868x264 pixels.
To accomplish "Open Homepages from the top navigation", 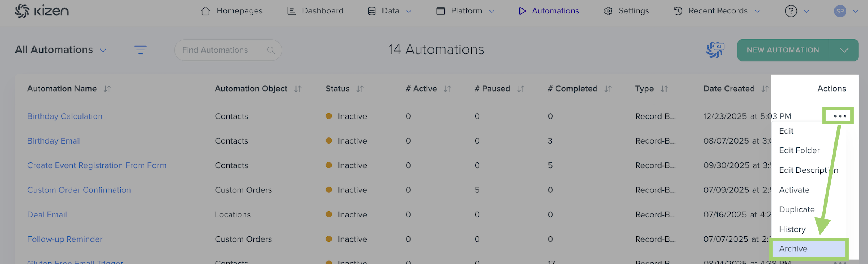I will point(231,11).
